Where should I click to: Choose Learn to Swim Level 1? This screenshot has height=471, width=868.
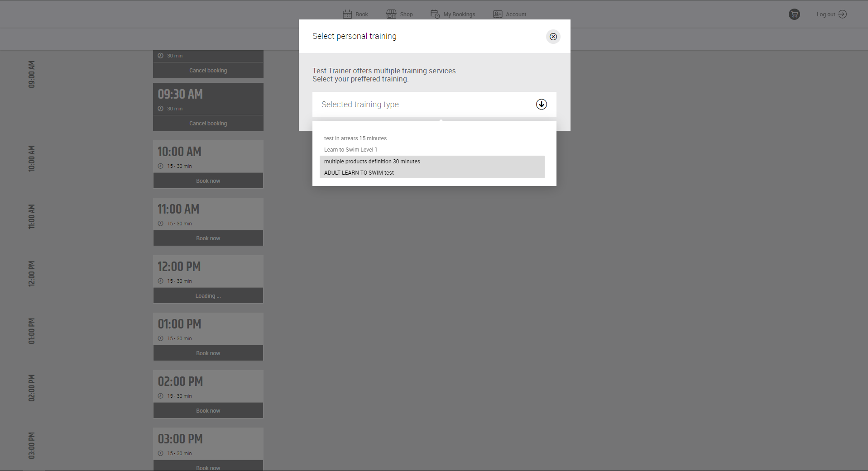tap(350, 150)
